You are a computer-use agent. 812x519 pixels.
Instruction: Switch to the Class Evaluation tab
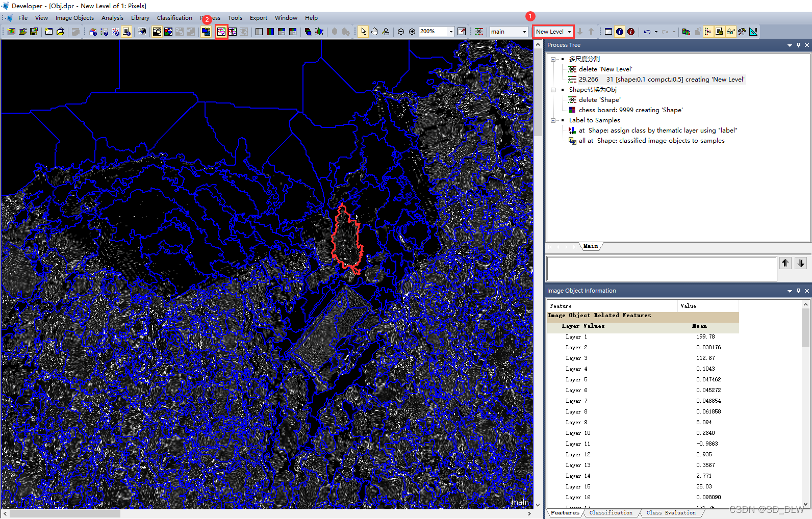click(x=671, y=513)
